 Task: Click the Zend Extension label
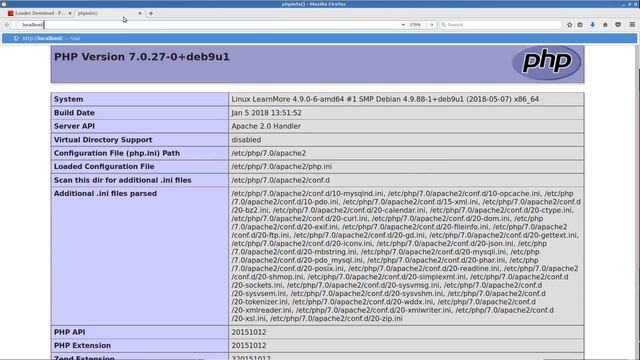pyautogui.click(x=84, y=358)
